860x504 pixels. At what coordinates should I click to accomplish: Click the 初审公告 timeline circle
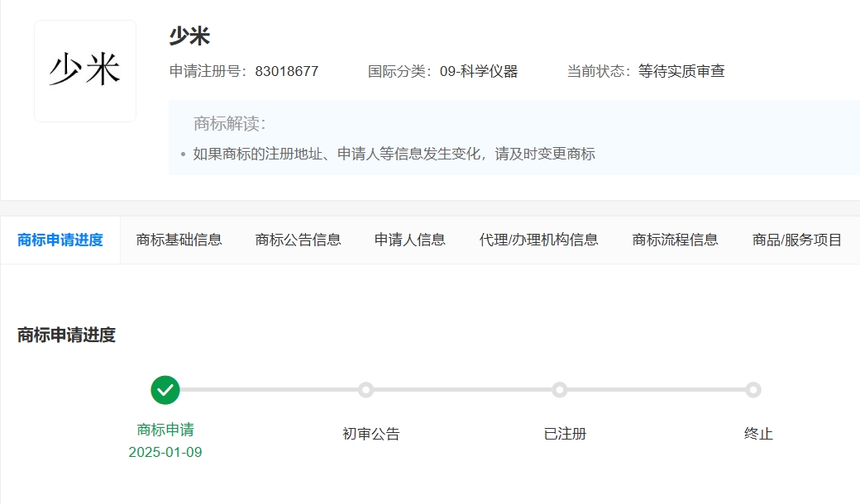[367, 389]
